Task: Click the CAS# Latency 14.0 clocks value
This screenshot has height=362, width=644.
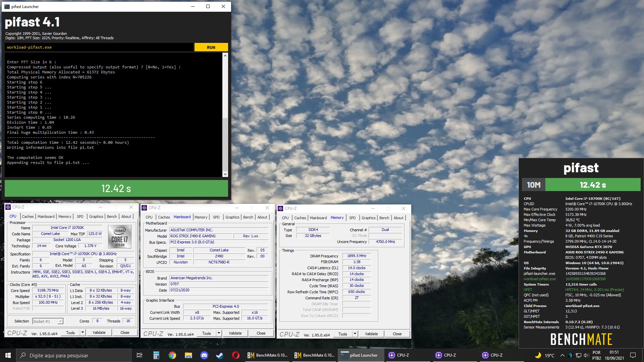Action: [x=357, y=268]
